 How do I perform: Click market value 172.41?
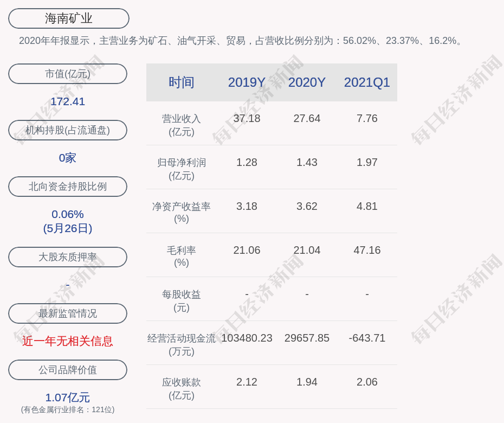click(x=68, y=101)
